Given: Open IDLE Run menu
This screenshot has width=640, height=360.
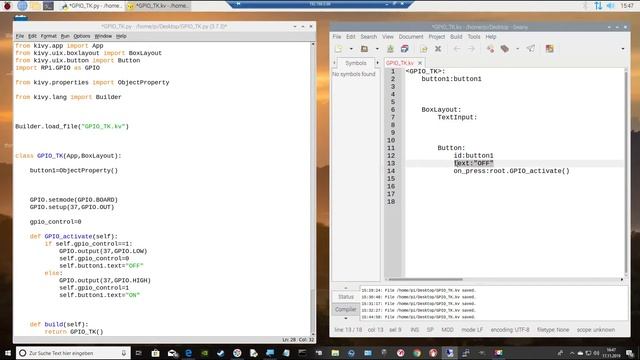Looking at the screenshot, I should 65,36.
